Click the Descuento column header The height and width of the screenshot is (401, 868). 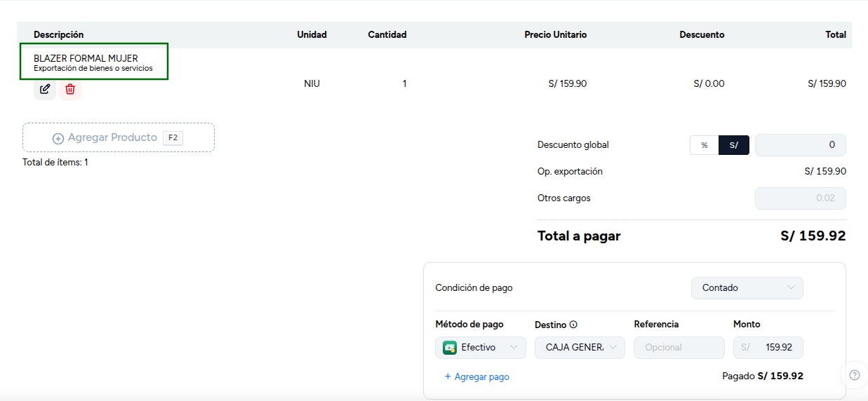tap(702, 34)
